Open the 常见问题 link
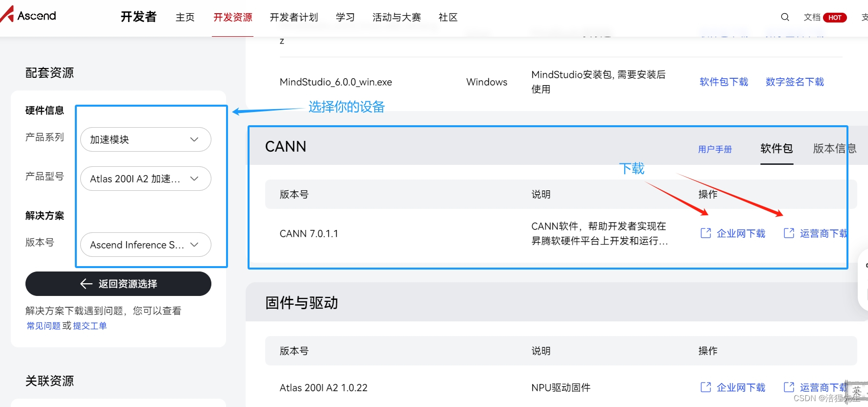The height and width of the screenshot is (407, 868). [44, 326]
